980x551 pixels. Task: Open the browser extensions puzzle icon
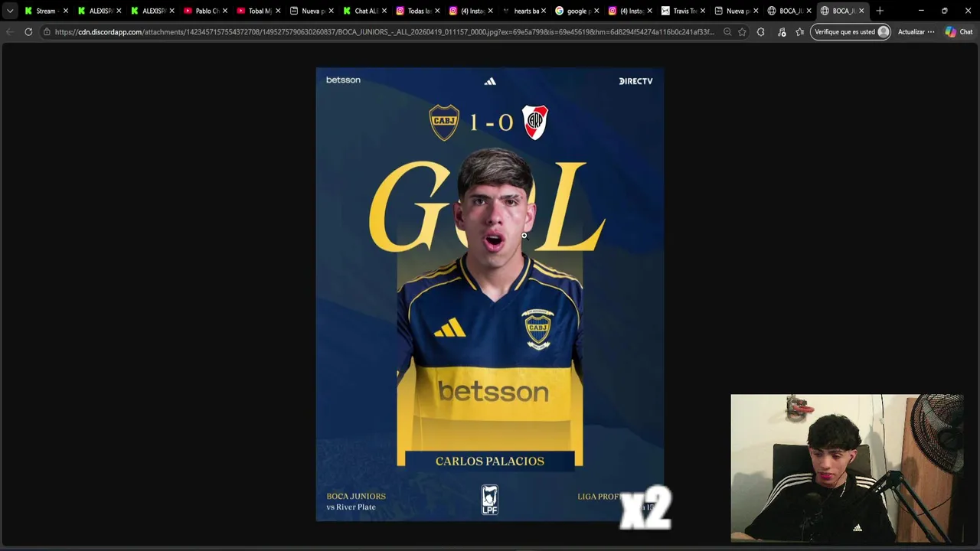[x=760, y=31]
